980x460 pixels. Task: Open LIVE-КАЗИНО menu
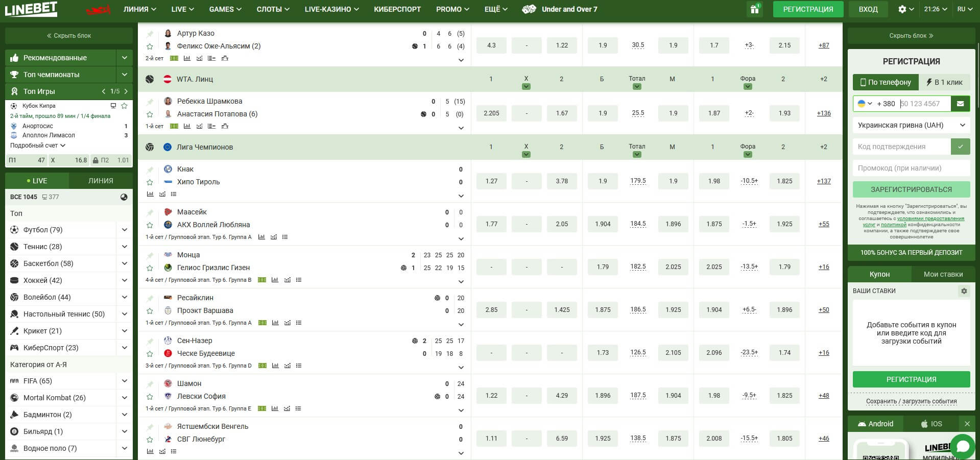(331, 9)
